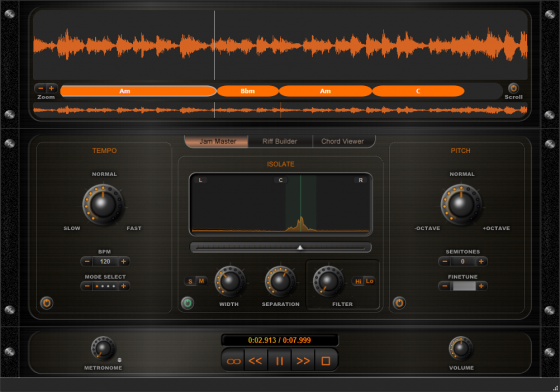Select the Hi filter button

click(x=358, y=281)
